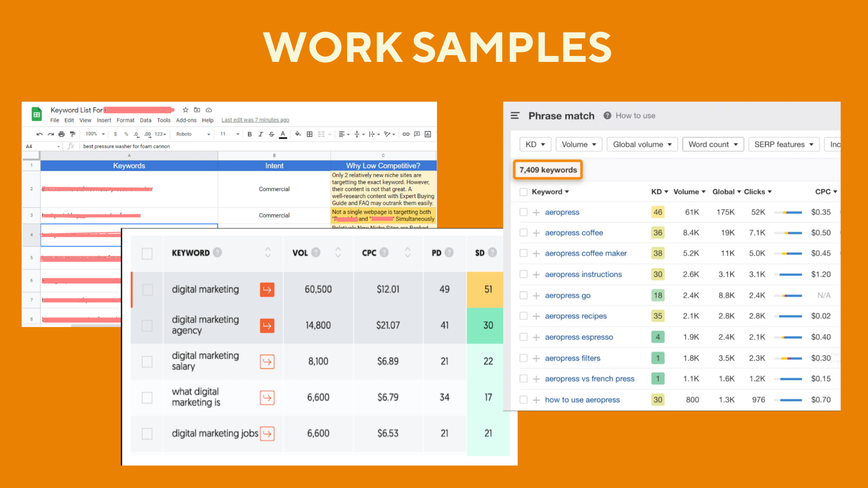Click the arrow icon next to digital marketing agency
868x488 pixels.
click(267, 326)
